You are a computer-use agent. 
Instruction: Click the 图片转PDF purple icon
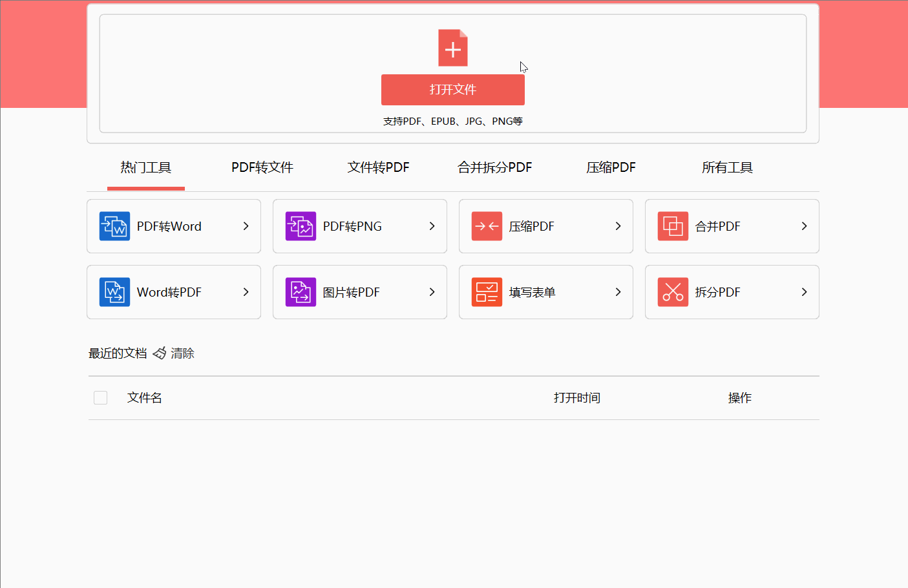pyautogui.click(x=301, y=292)
